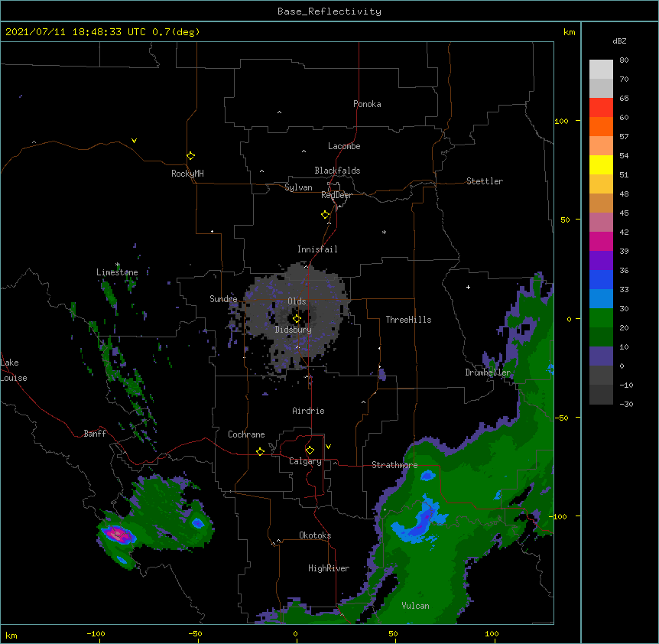The width and height of the screenshot is (659, 644).
Task: Click the Sylvan map label
Action: point(298,187)
